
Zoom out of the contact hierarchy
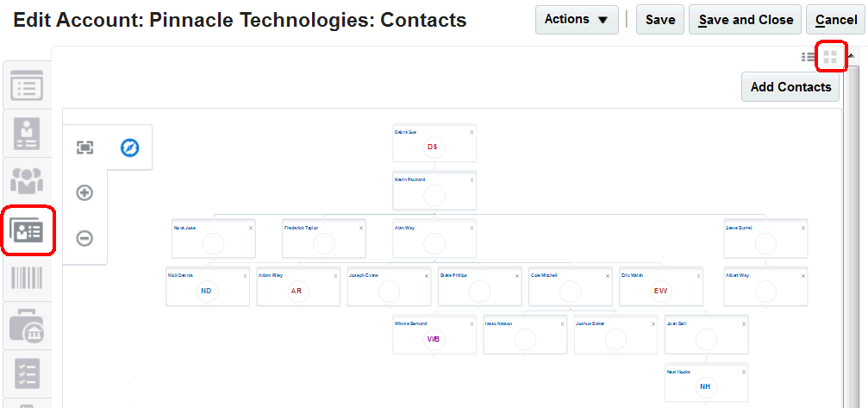point(84,238)
